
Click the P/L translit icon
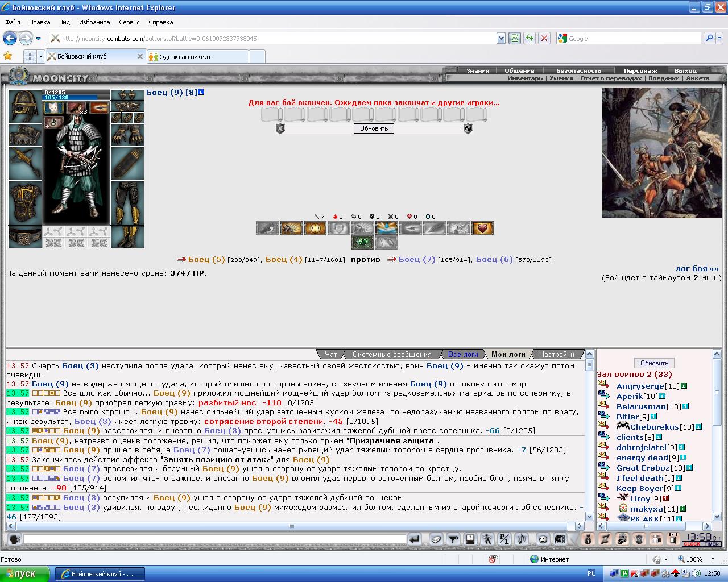click(x=504, y=539)
